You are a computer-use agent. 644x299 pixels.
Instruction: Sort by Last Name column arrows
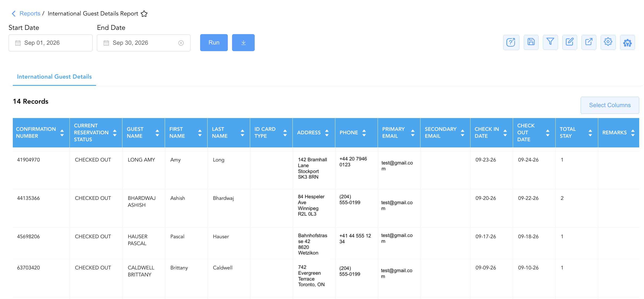click(242, 133)
